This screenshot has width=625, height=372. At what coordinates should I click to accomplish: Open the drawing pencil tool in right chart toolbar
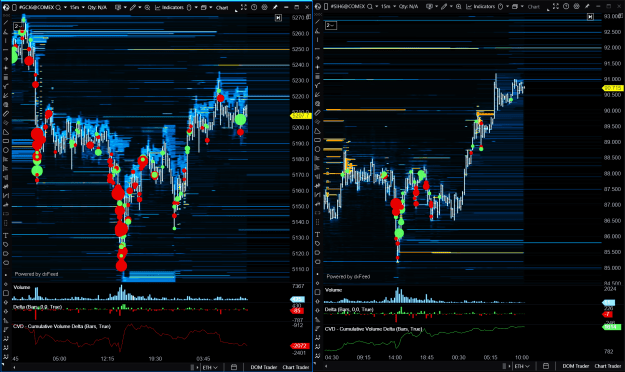(x=444, y=6)
